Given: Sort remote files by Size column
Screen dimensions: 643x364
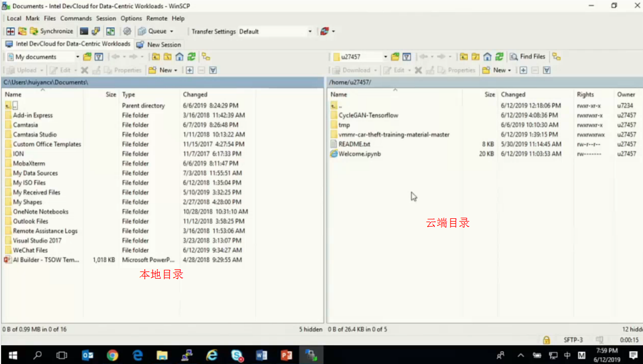Looking at the screenshot, I should pyautogui.click(x=480, y=95).
